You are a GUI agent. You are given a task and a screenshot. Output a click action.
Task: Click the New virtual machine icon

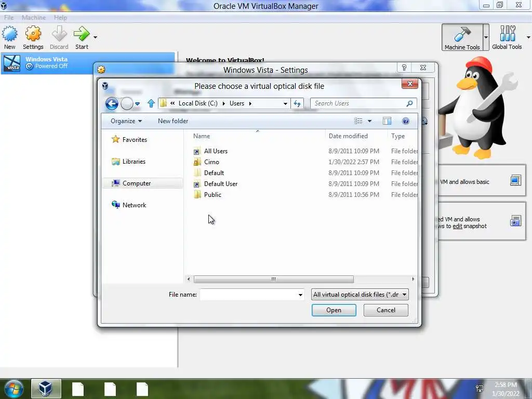click(x=9, y=37)
